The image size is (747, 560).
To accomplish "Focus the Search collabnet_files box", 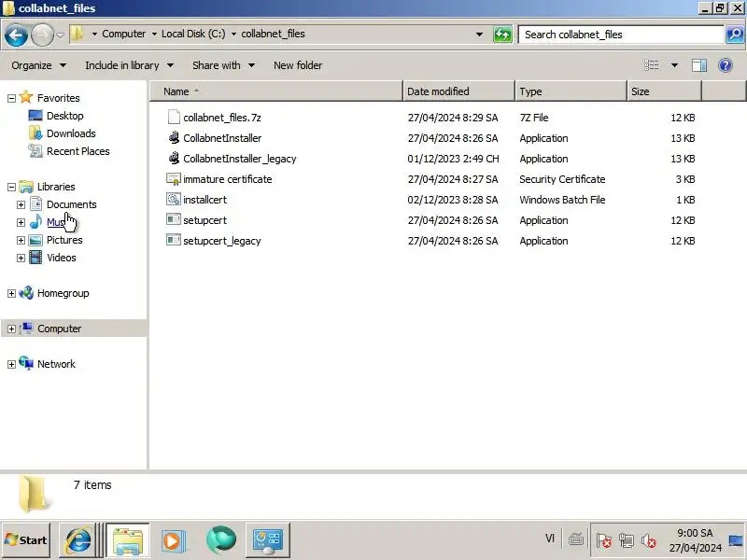I will click(621, 35).
